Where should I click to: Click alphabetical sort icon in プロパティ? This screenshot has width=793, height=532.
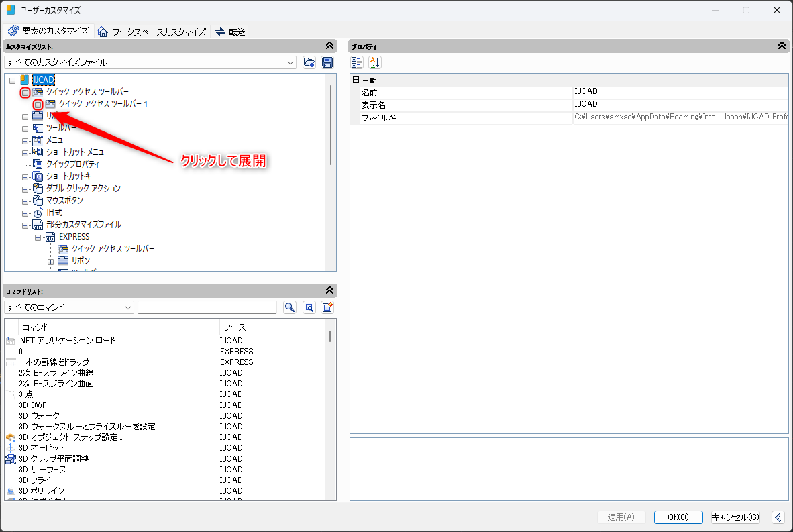tap(375, 62)
